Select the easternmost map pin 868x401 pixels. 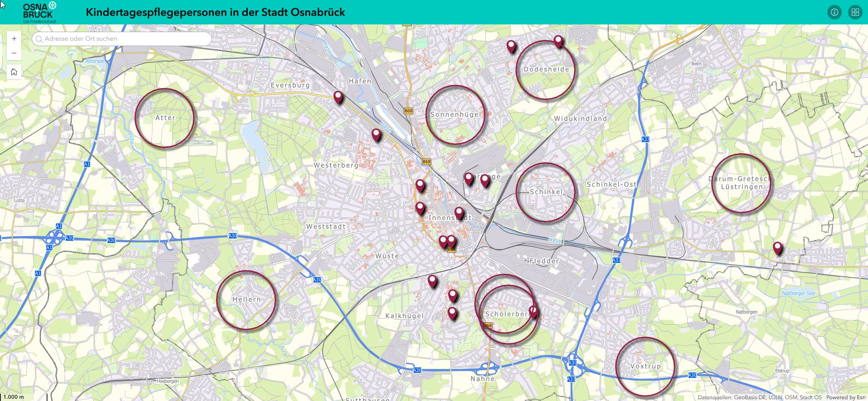pyautogui.click(x=777, y=248)
